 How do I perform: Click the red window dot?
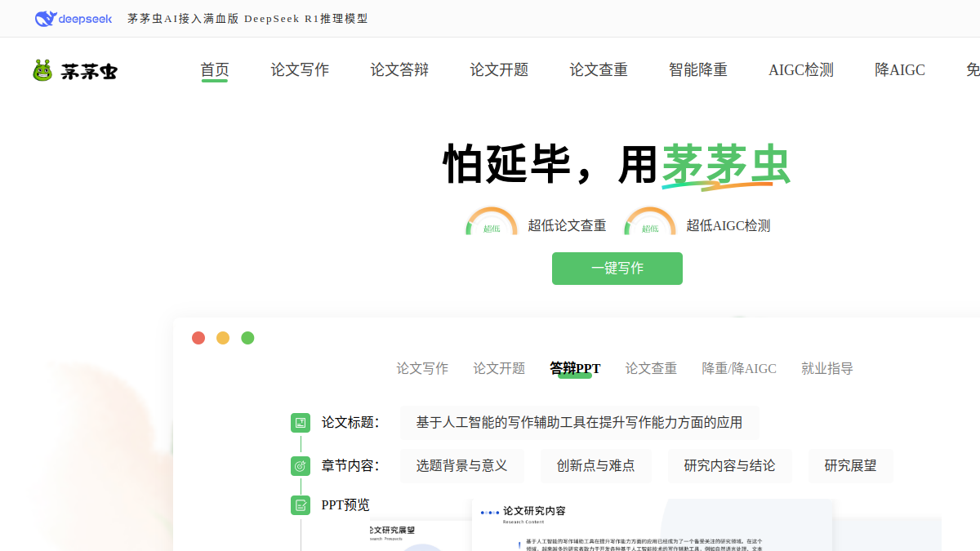[198, 338]
